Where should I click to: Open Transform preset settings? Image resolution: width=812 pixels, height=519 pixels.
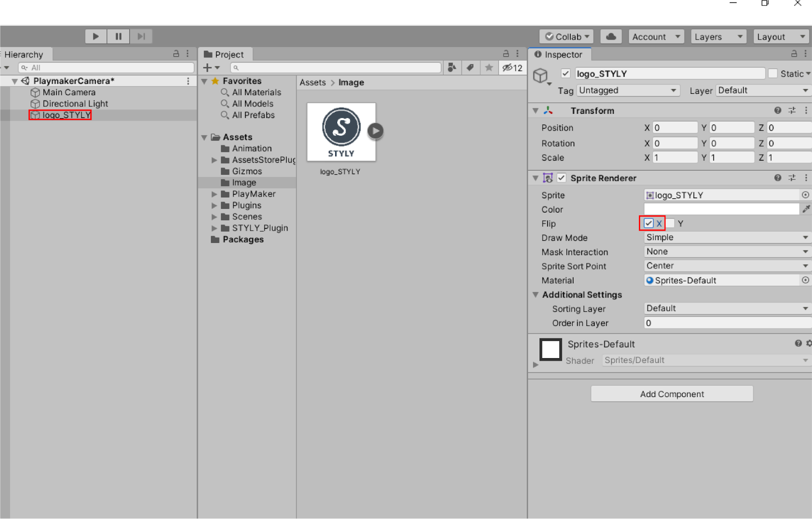792,111
